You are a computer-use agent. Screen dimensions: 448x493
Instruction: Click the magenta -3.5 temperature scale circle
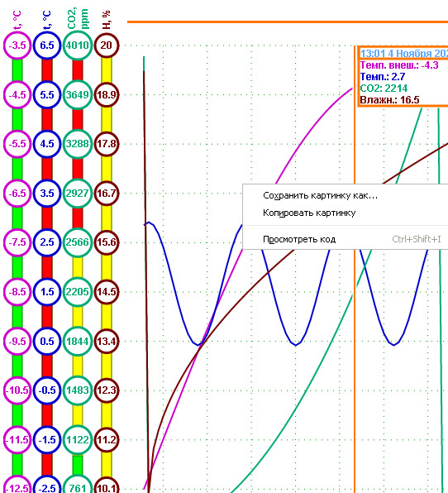coord(17,45)
